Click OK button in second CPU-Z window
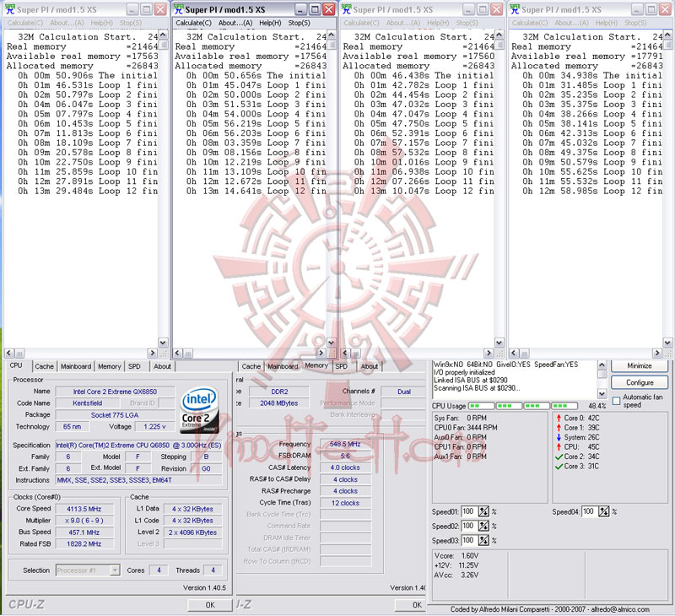Viewport: 675px width, 616px height. click(x=411, y=605)
